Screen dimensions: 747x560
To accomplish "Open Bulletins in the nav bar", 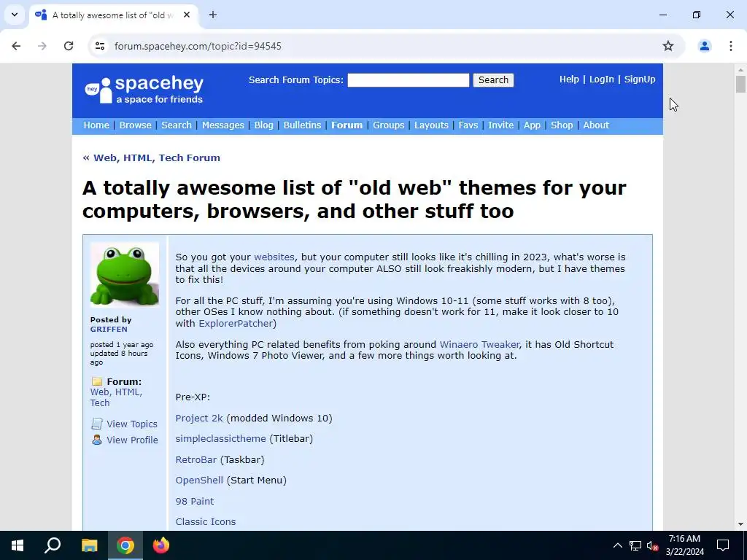I will tap(302, 125).
